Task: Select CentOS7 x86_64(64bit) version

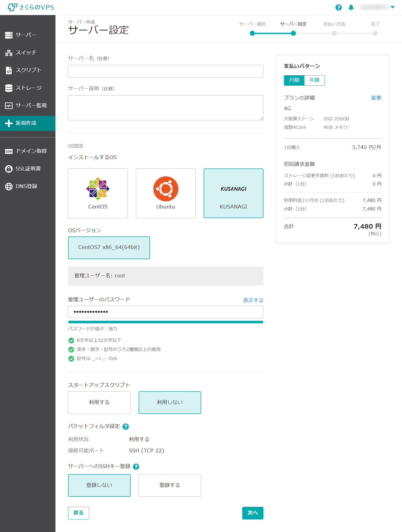Action: click(109, 247)
